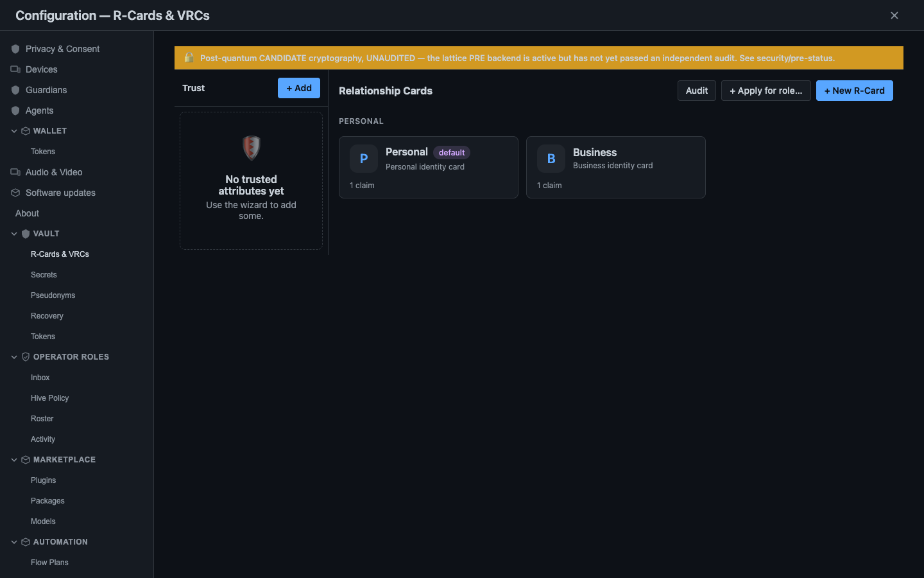The height and width of the screenshot is (578, 924).
Task: Open the Secrets vault page
Action: coord(44,275)
